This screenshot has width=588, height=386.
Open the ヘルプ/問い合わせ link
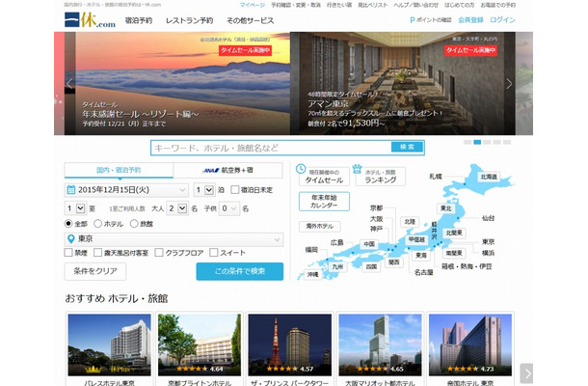(x=415, y=5)
